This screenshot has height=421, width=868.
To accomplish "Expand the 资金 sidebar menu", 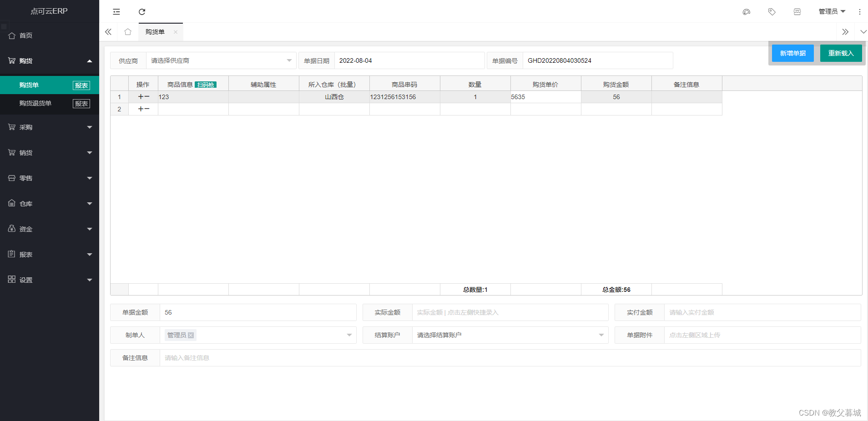I will 50,229.
